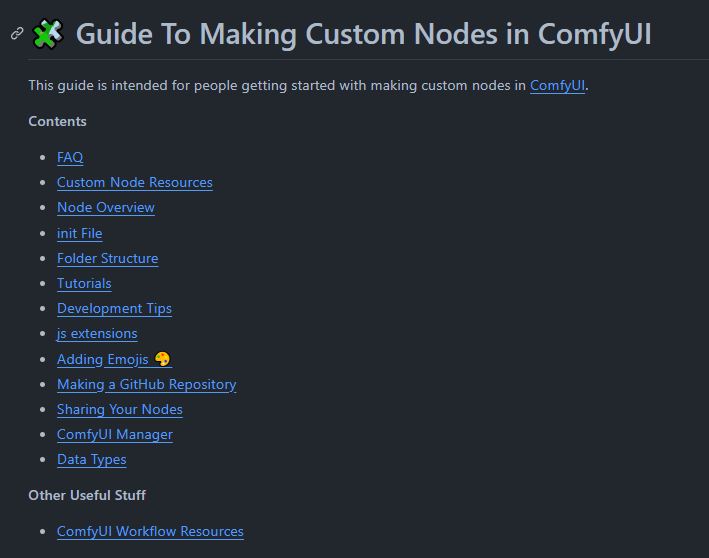
Task: Click the Guide To Making Custom Nodes heading
Action: pyautogui.click(x=363, y=34)
